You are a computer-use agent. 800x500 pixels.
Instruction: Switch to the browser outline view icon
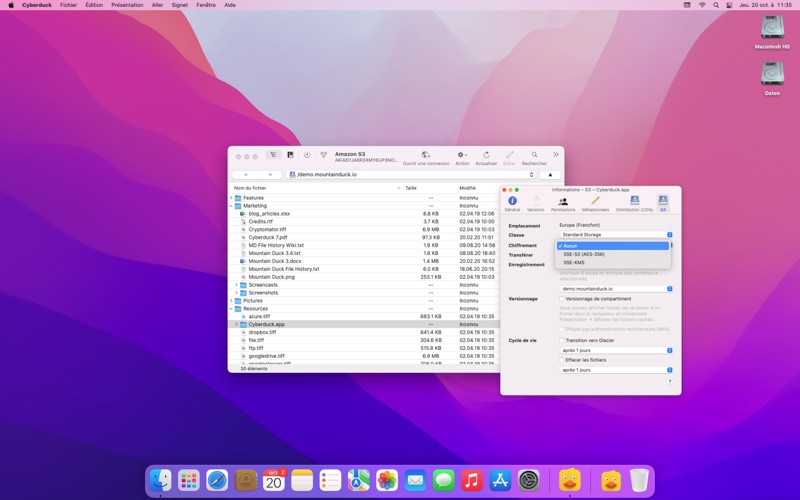coord(273,155)
